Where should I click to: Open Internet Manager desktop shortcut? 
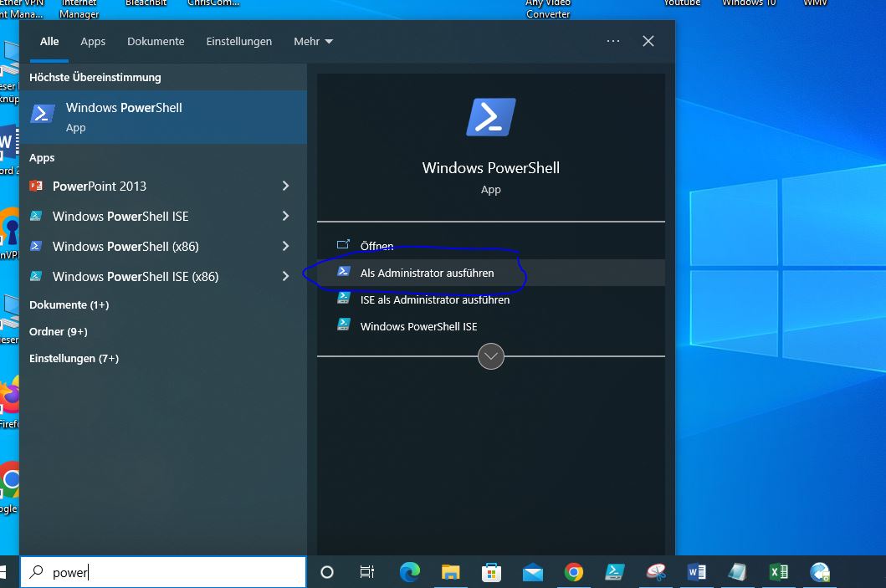coord(79,8)
